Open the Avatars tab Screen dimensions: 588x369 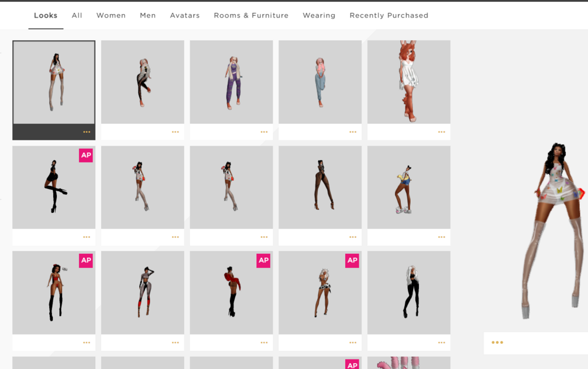[x=185, y=15]
